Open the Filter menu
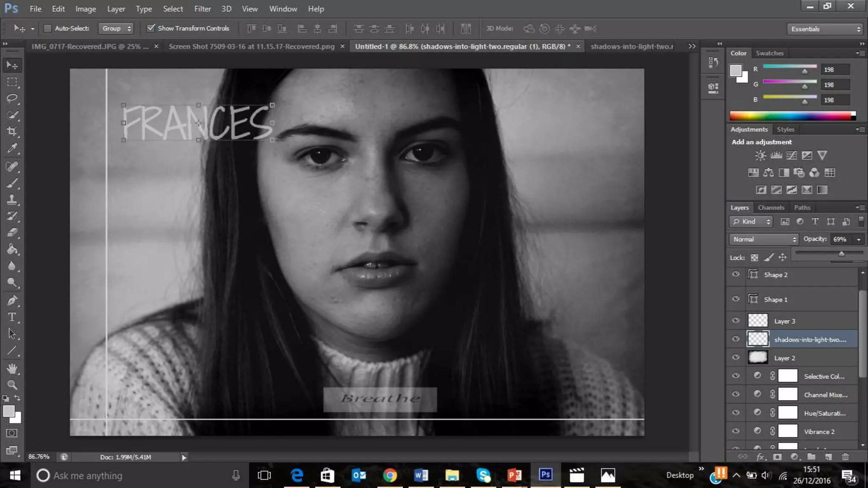Viewport: 868px width, 488px height. pos(203,9)
